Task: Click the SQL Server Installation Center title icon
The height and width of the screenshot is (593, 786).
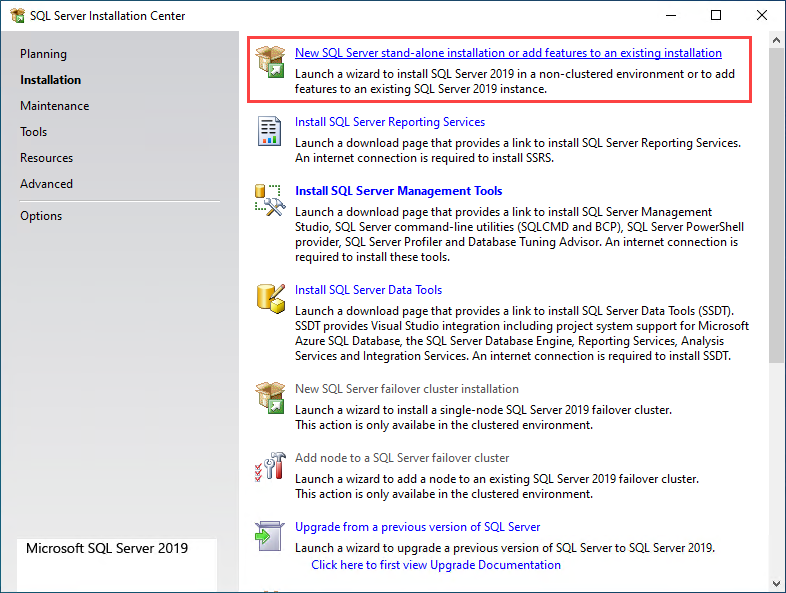Action: [x=17, y=16]
